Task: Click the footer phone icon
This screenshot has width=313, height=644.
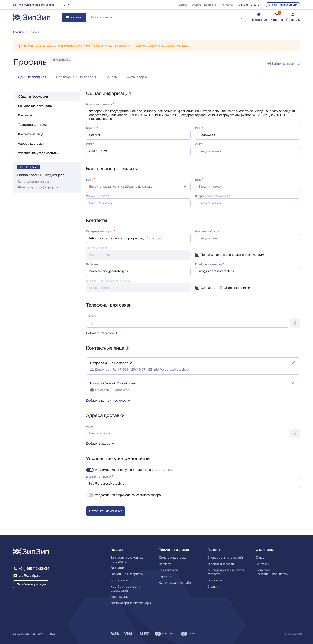Action: tap(15, 569)
